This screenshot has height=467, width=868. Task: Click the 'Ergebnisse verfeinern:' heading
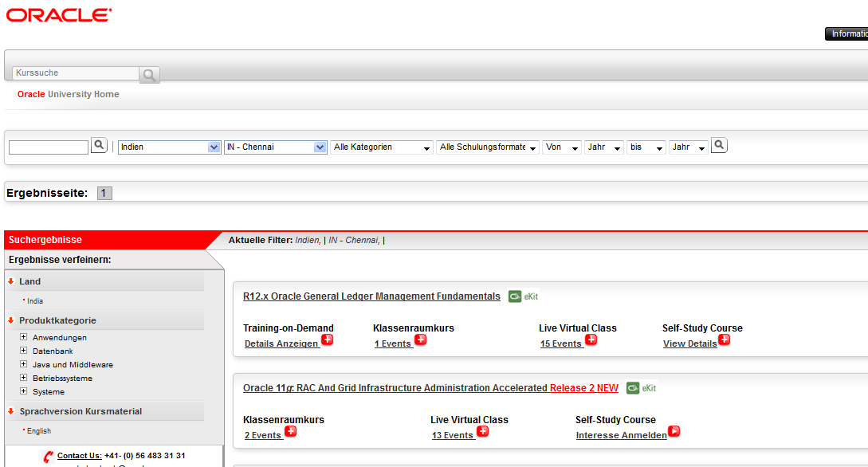(x=60, y=260)
